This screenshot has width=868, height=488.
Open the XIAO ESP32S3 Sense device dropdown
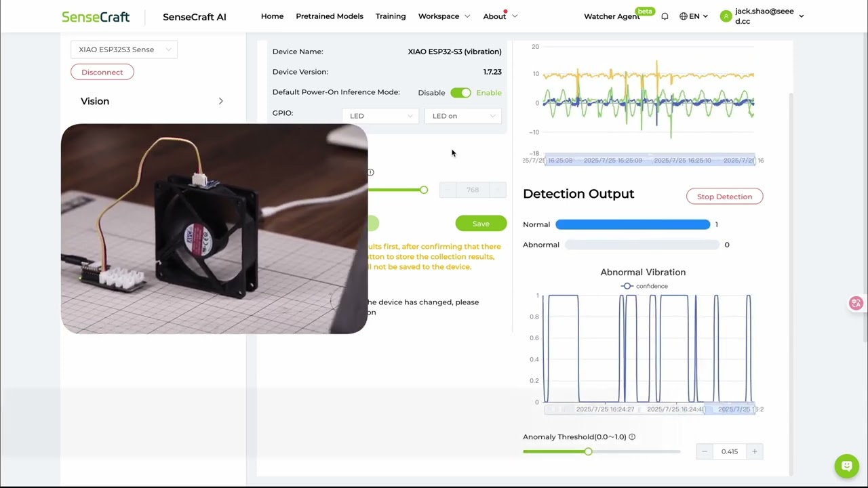coord(124,49)
